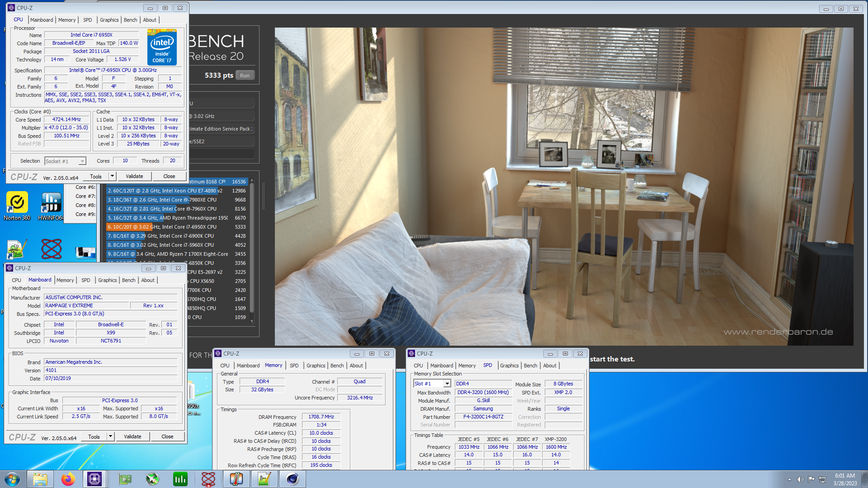
Task: Open the thermometer temperature app in taskbar
Action: (236, 479)
